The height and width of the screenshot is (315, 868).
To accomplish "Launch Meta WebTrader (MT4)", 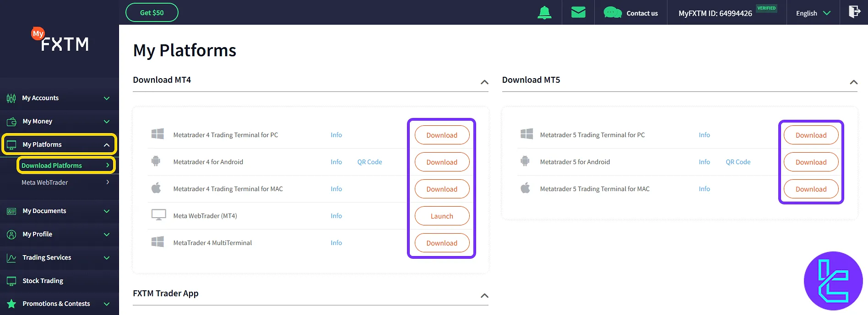I will [x=442, y=216].
